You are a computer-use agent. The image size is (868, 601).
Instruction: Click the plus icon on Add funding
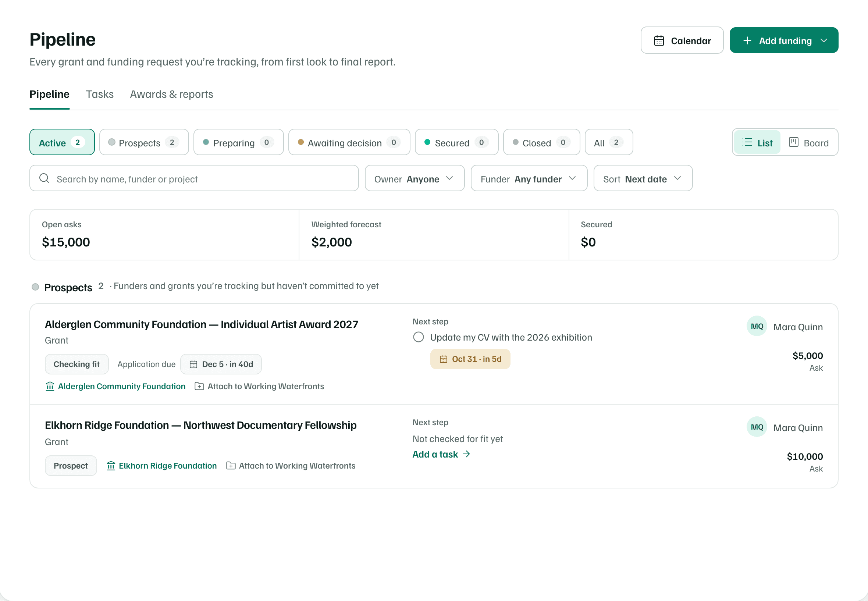[x=747, y=41]
